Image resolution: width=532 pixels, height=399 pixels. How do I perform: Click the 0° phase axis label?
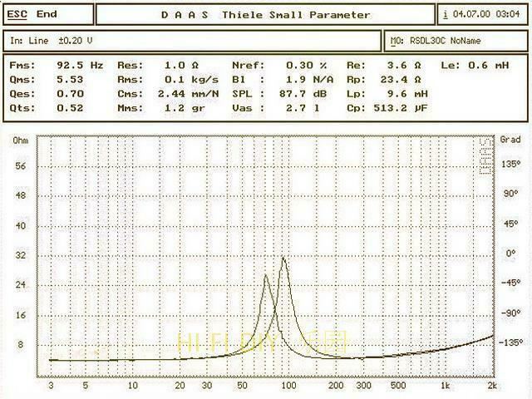(510, 253)
